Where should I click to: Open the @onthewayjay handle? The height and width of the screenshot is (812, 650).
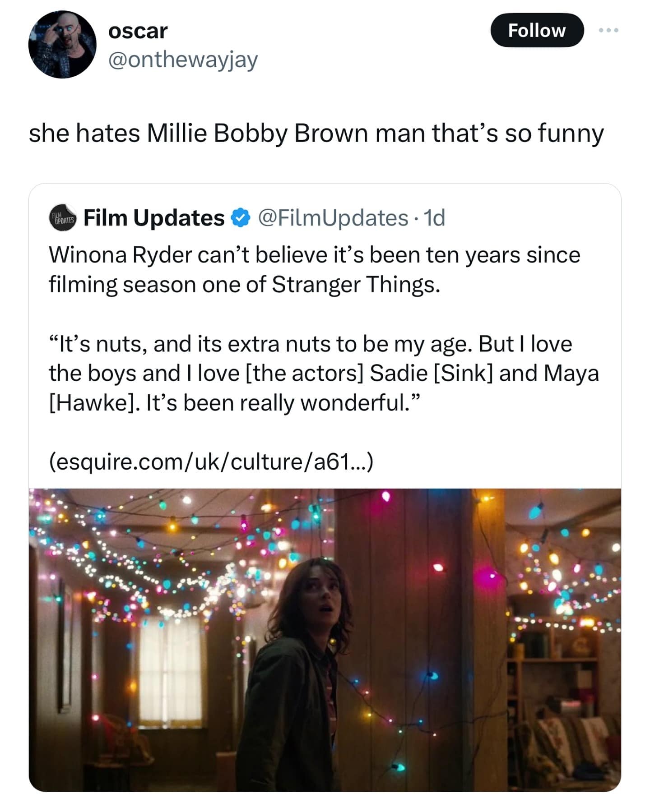pos(183,60)
